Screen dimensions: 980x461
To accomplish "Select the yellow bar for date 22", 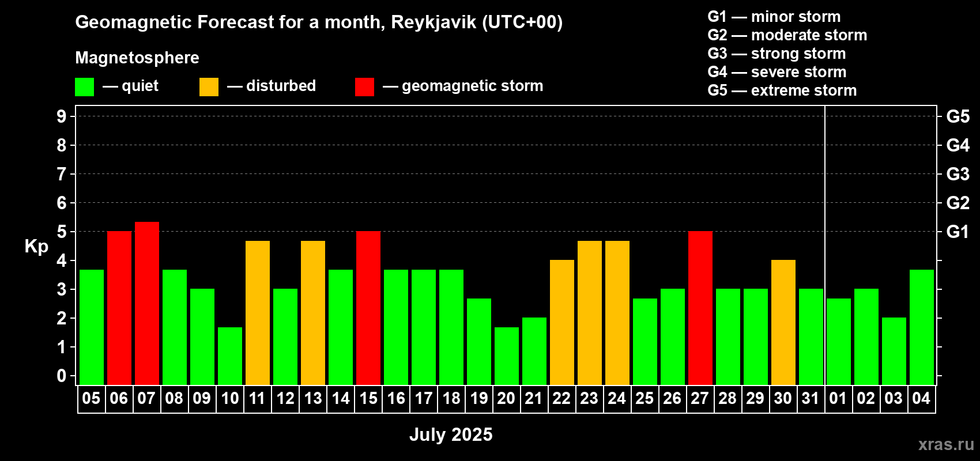I will (562, 322).
